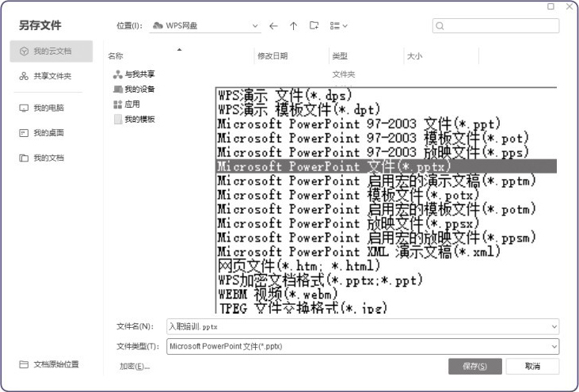Click the search field
Screen dimensions: 579x392
coord(496,26)
